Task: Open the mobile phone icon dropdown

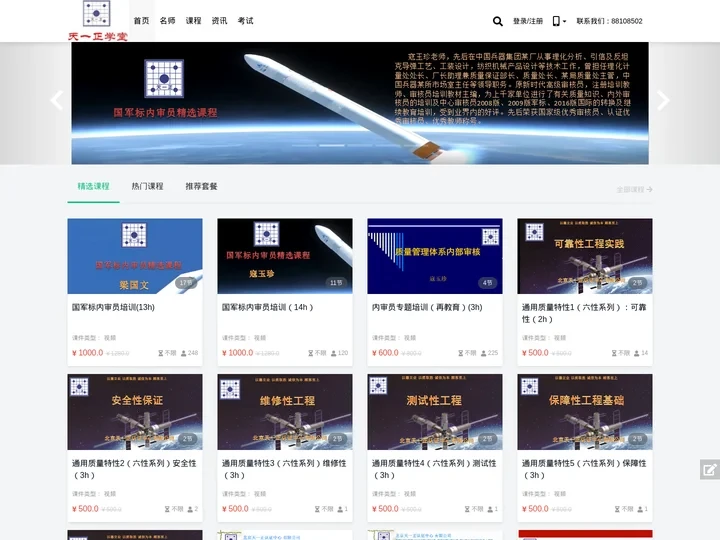Action: click(x=558, y=21)
